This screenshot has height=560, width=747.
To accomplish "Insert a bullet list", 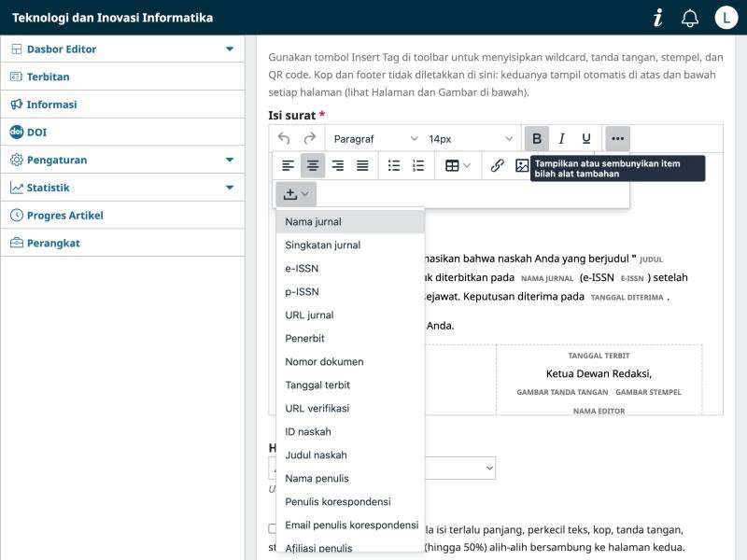I will pyautogui.click(x=394, y=166).
